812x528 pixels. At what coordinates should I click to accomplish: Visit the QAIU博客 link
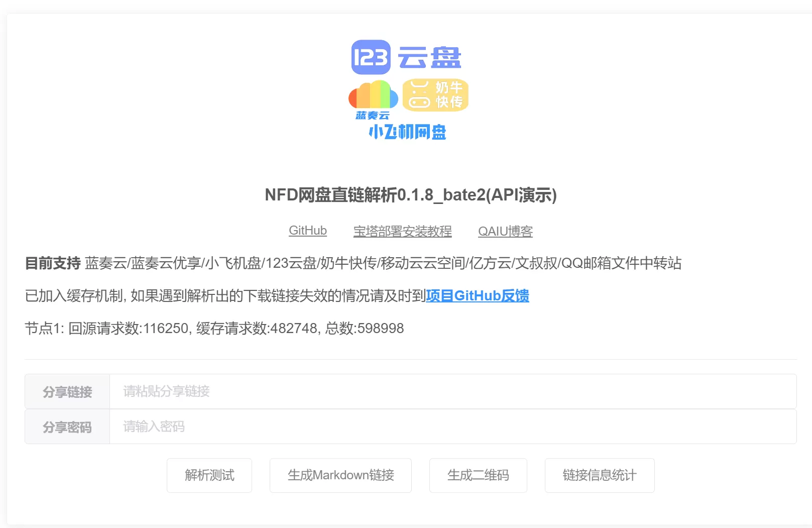(x=505, y=231)
